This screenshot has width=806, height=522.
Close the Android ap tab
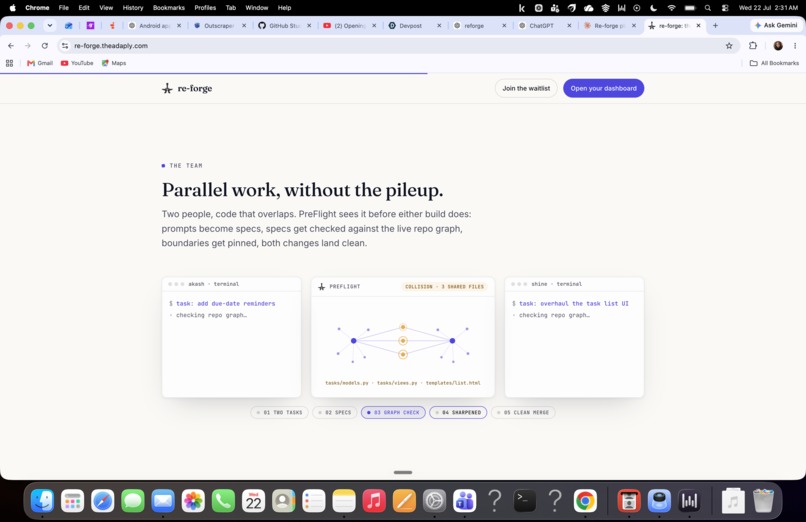coord(179,25)
